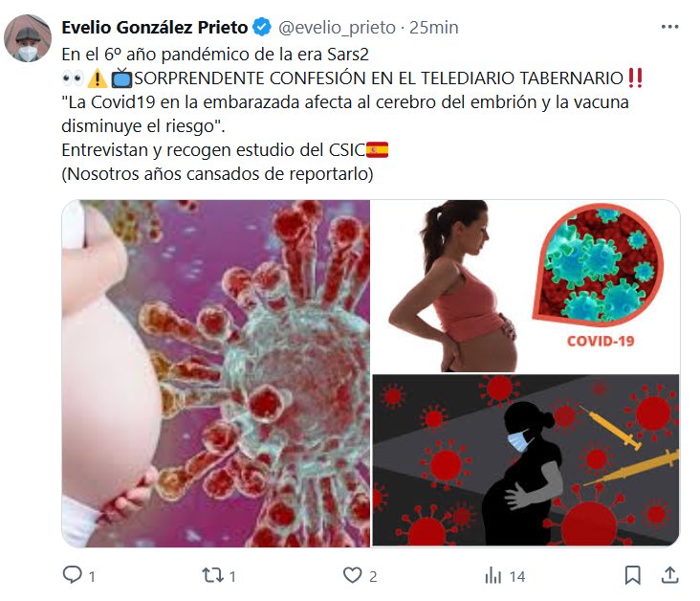Viewport: 700px width, 601px height.
Task: Repost the tweet using the retweet icon
Action: 212,575
